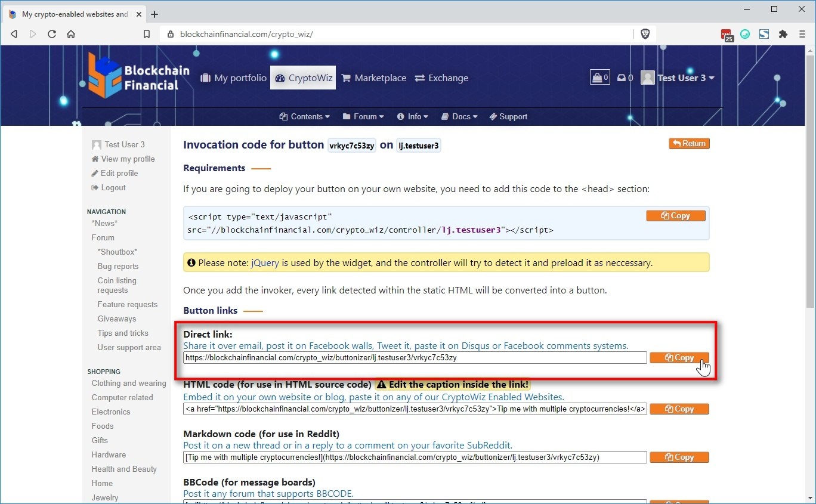
Task: Click the Blockchain Financial logo
Action: [138, 75]
